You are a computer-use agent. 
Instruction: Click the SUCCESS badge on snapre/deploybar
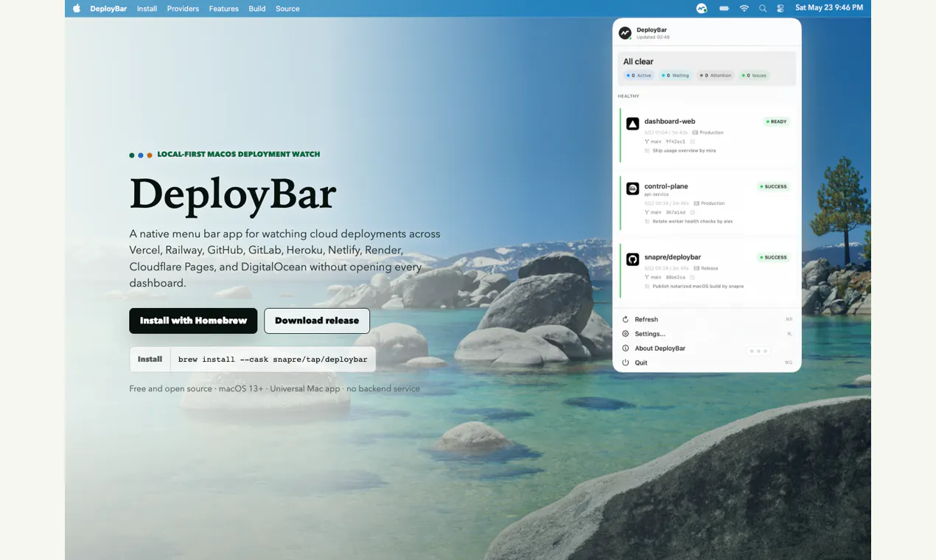click(x=773, y=257)
